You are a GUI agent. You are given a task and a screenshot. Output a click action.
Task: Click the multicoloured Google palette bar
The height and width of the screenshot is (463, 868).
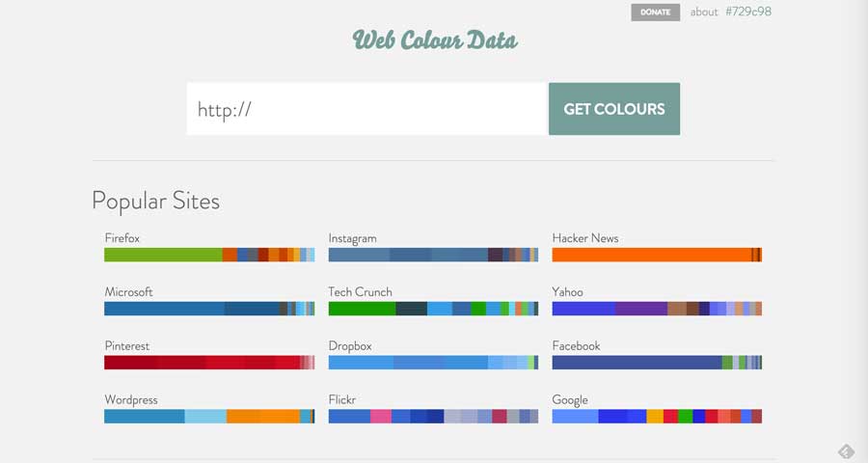click(x=657, y=416)
